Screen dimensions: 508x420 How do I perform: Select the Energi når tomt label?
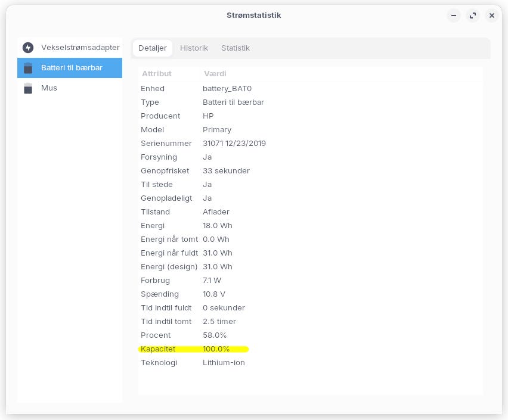pos(169,239)
